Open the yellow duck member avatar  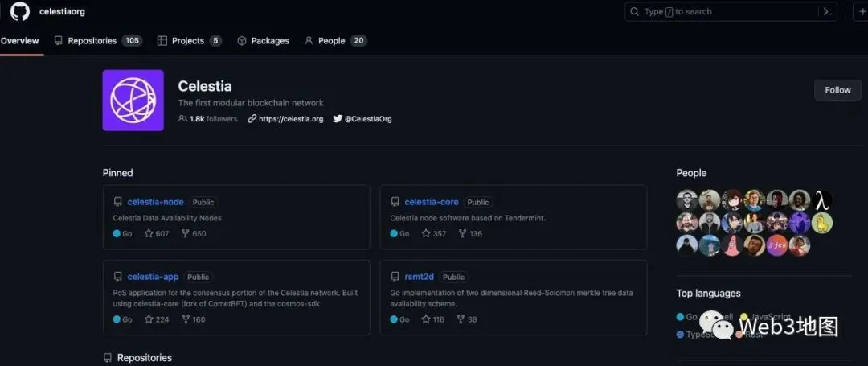coord(822,223)
